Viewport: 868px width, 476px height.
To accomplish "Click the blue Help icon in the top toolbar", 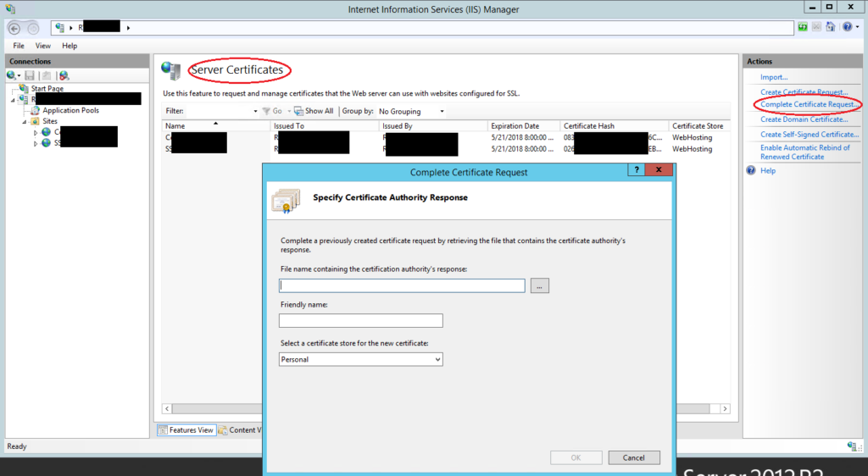I will (848, 26).
